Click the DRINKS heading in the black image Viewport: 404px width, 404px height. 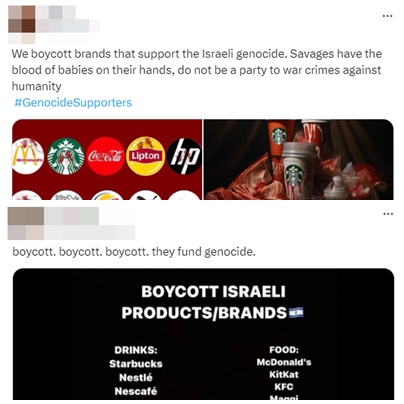pos(136,350)
